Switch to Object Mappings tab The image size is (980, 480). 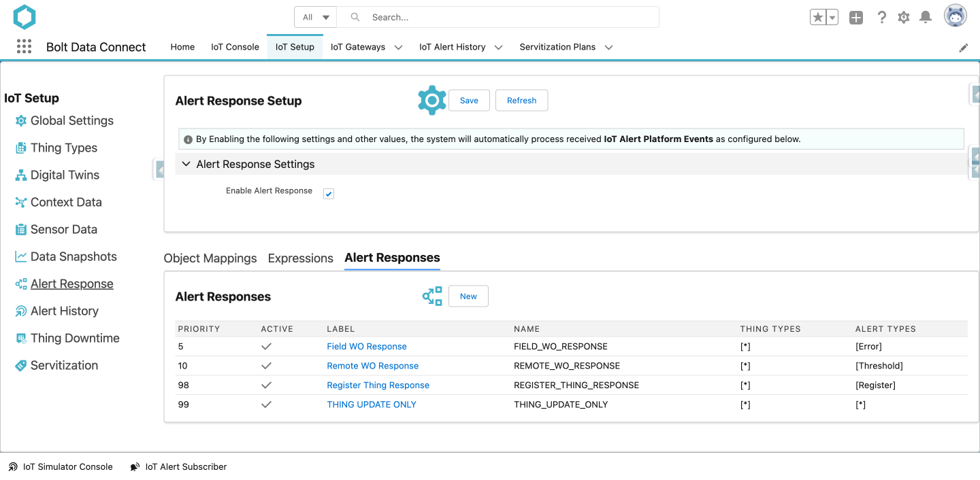click(x=210, y=258)
